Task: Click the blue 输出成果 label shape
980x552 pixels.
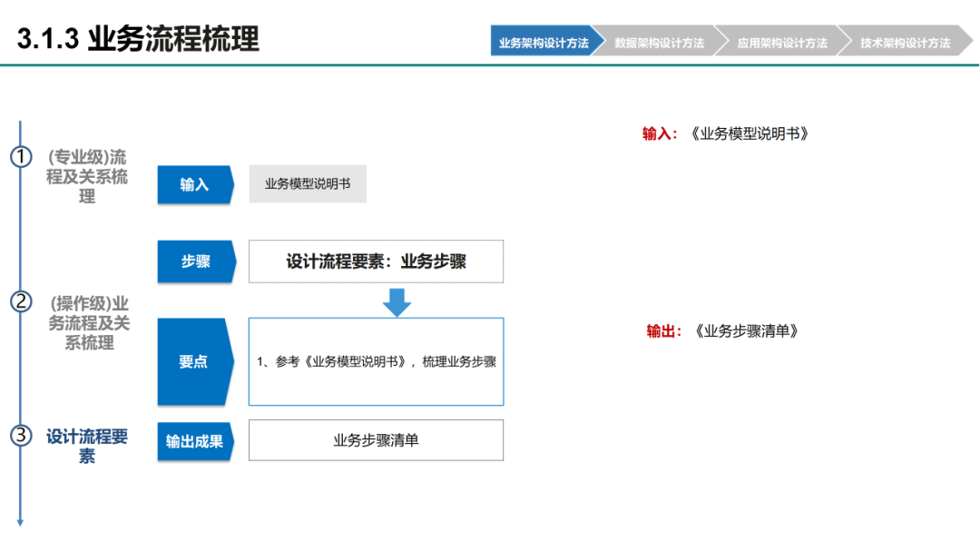Action: (195, 441)
